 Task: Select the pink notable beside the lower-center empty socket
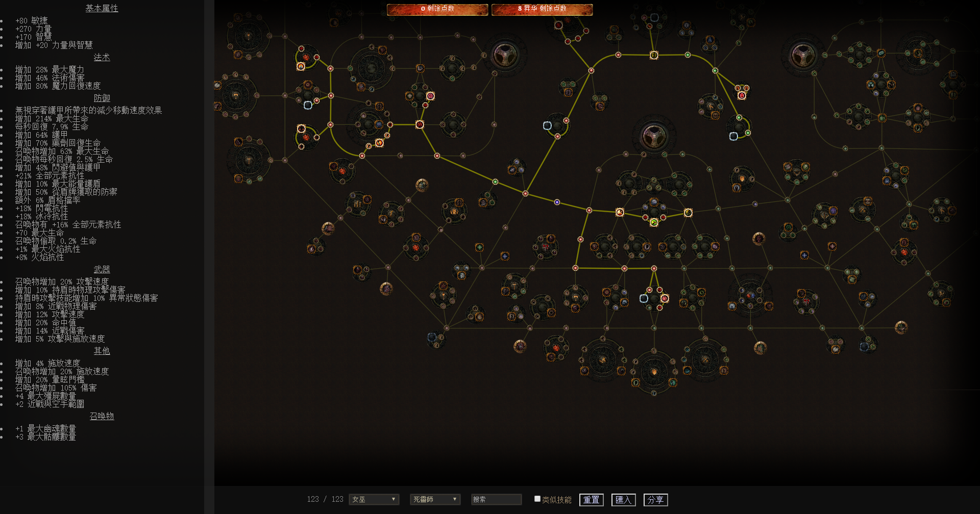point(665,298)
